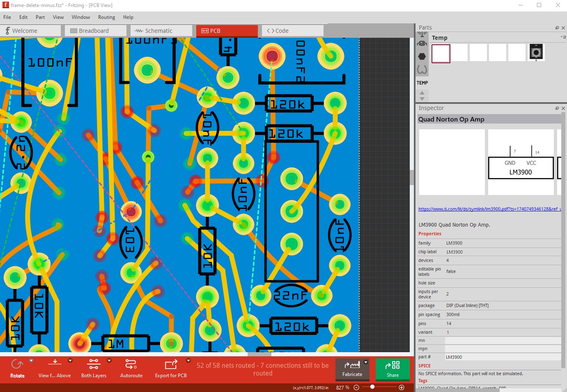Click the mn property input field
This screenshot has height=392, width=567.
coord(503,341)
